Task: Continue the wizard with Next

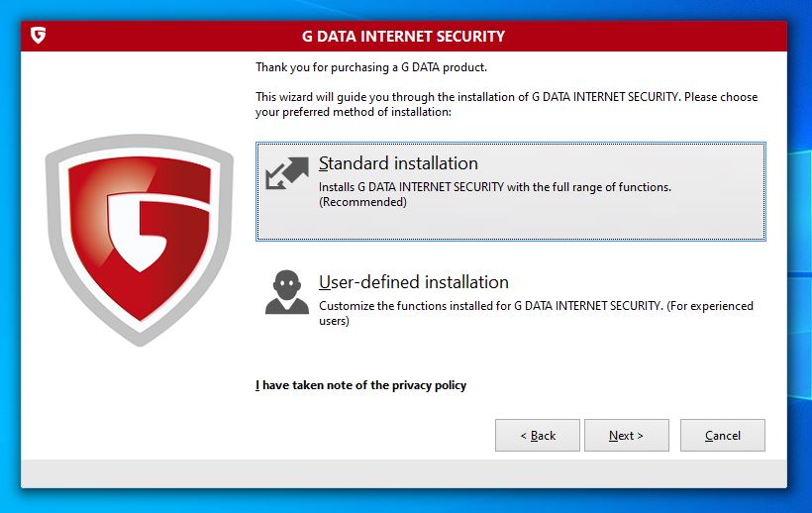Action: 627,436
